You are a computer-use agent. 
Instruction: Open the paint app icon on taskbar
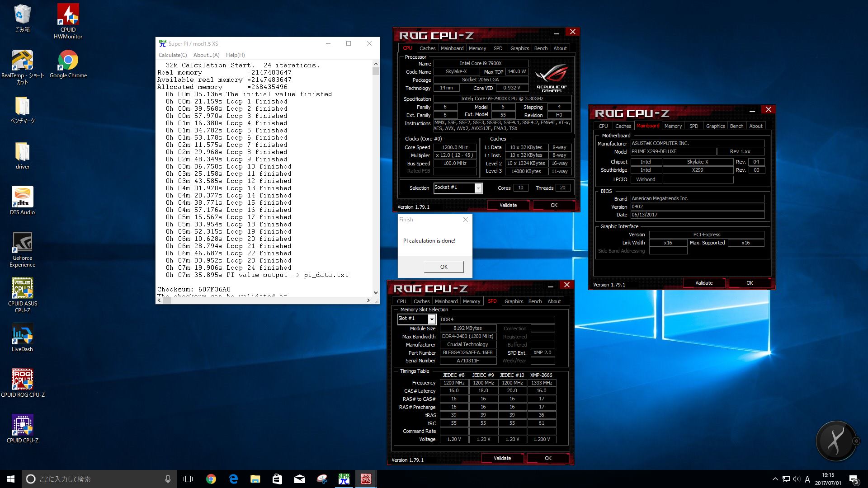[322, 479]
